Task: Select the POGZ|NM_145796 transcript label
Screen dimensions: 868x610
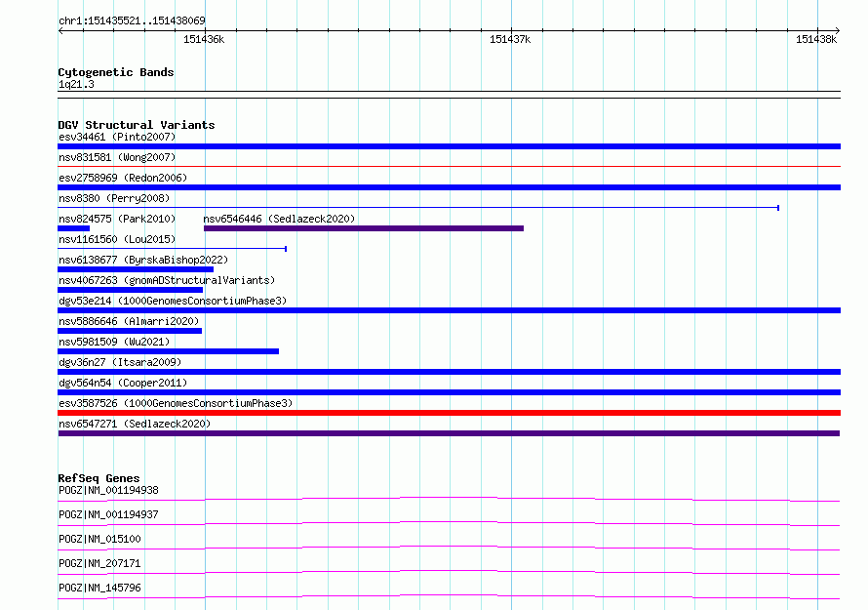Action: (x=99, y=588)
